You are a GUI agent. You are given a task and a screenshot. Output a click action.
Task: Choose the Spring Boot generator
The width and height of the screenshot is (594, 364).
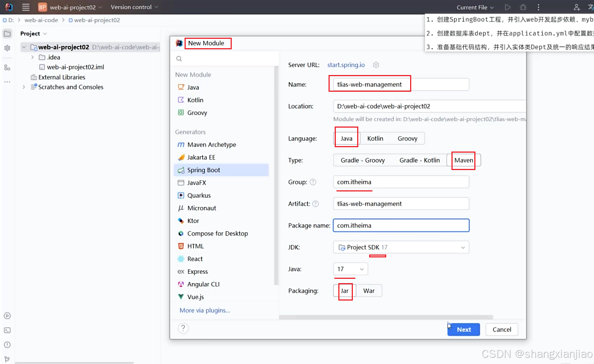pos(221,170)
